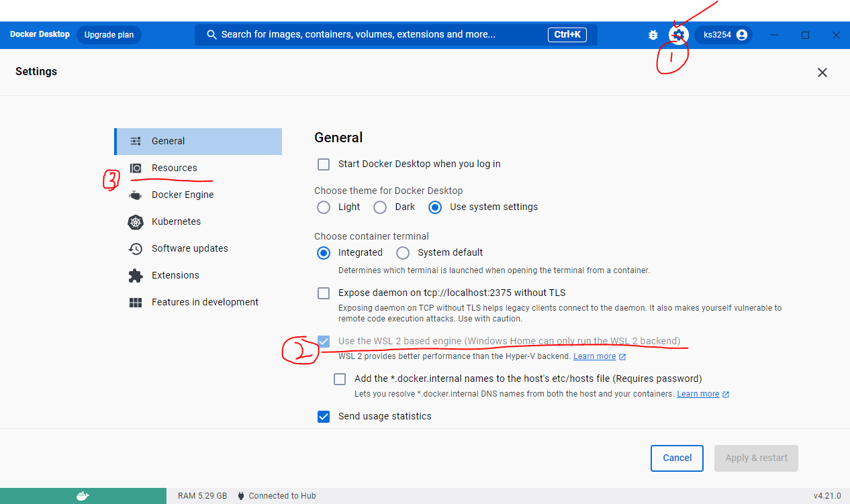Select the Dark theme radio button
This screenshot has height=504, width=850.
click(380, 207)
